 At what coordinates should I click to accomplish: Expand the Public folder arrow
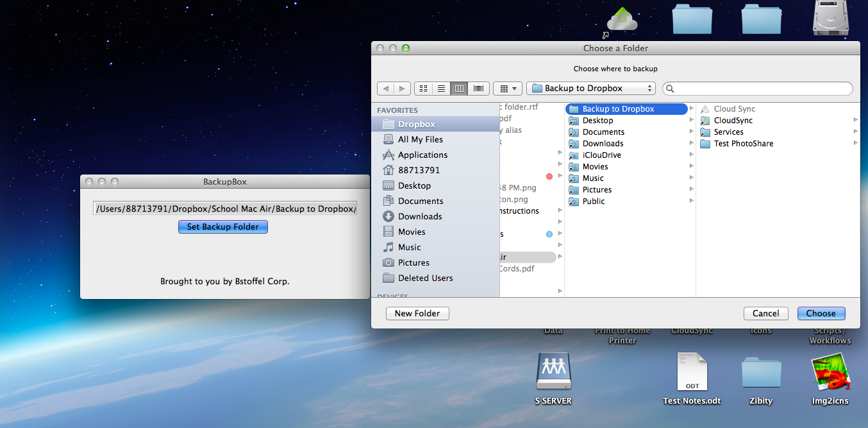click(x=692, y=201)
